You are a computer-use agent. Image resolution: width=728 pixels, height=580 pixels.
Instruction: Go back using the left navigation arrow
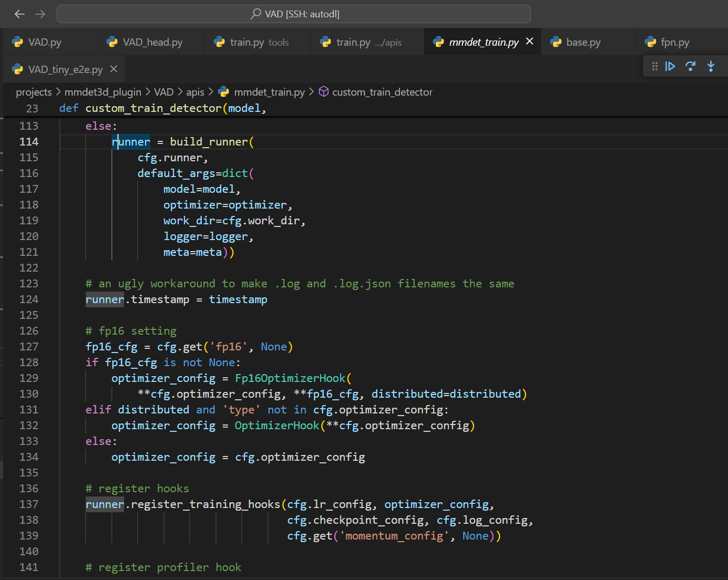click(x=19, y=14)
